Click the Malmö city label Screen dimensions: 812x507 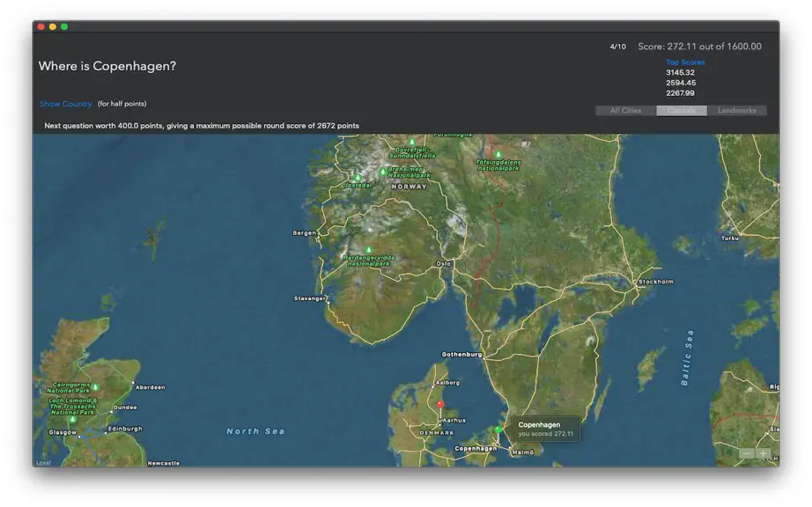522,452
